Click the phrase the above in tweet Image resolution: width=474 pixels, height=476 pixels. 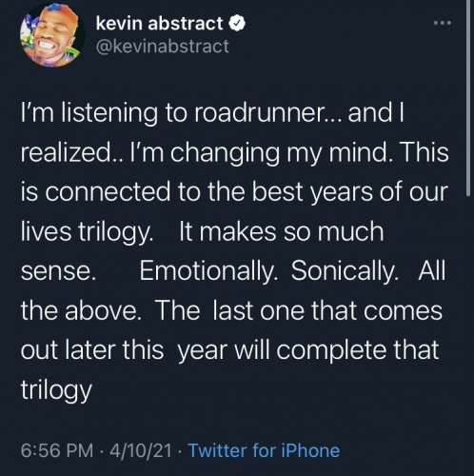click(81, 310)
